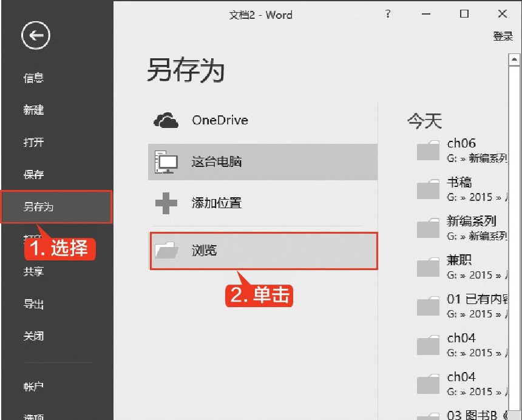Screen dimensions: 522x420
Task: Click 导出 in the left menu
Action: point(34,304)
